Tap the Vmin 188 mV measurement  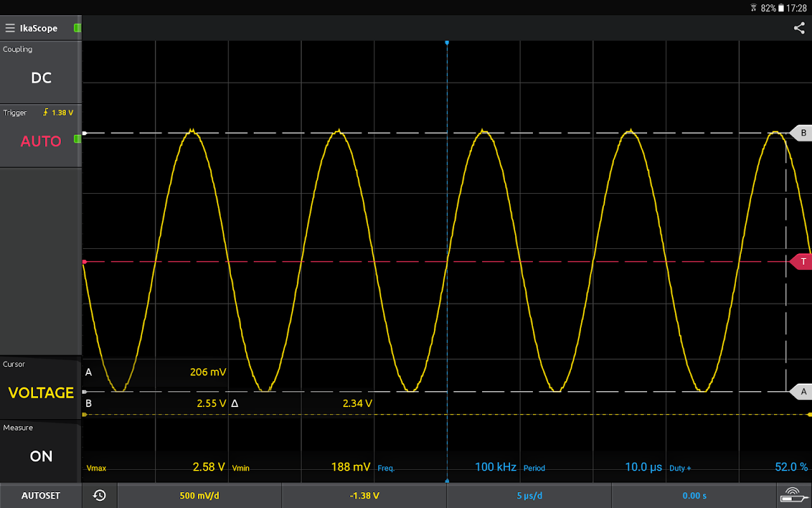pyautogui.click(x=301, y=467)
